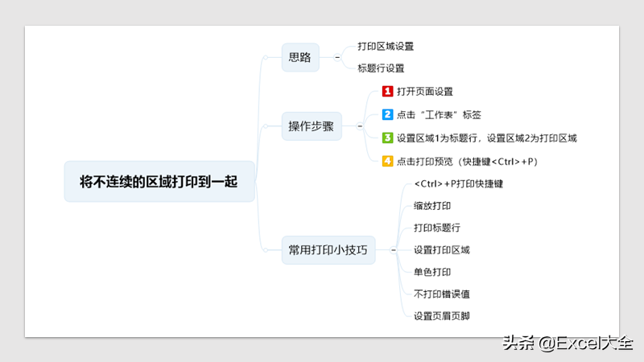Image resolution: width=644 pixels, height=362 pixels.
Task: Select the tip <Ctrl>+P打印快捷键
Action: point(458,184)
